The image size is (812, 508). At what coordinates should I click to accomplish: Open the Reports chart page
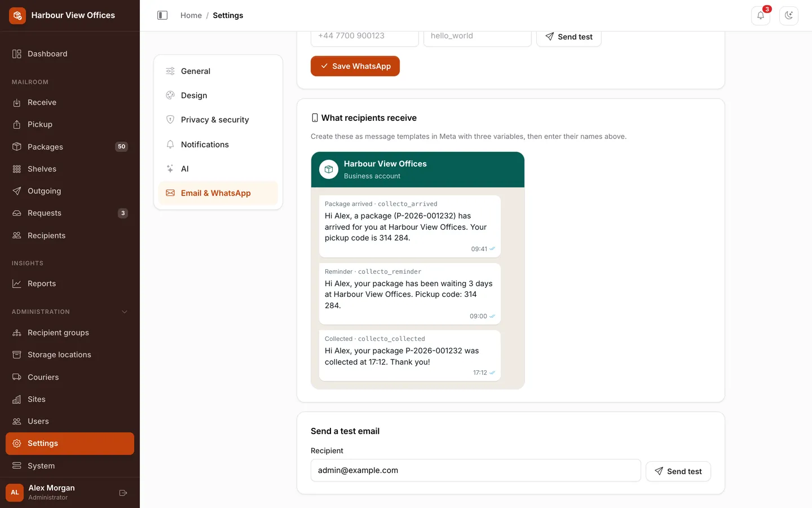tap(70, 283)
